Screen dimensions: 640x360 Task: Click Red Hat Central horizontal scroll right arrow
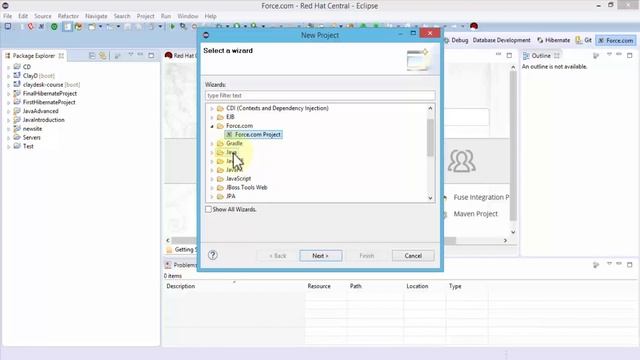point(505,240)
